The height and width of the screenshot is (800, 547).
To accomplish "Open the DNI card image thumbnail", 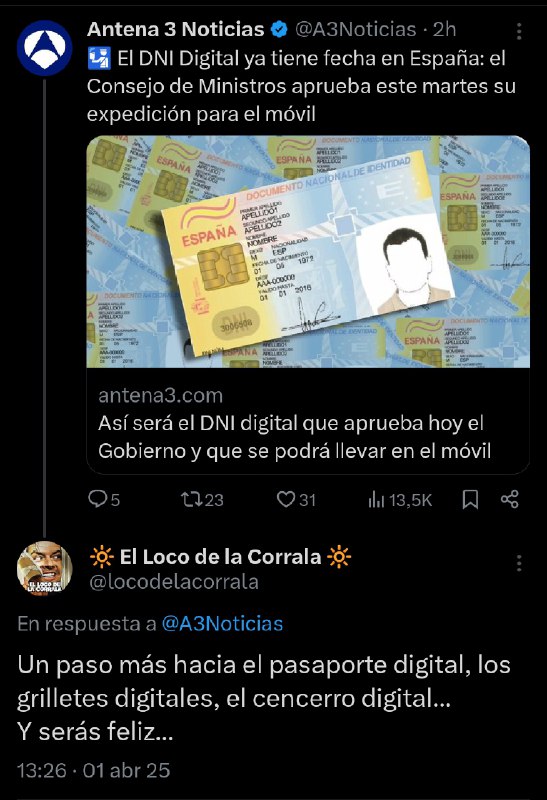I will (x=308, y=252).
